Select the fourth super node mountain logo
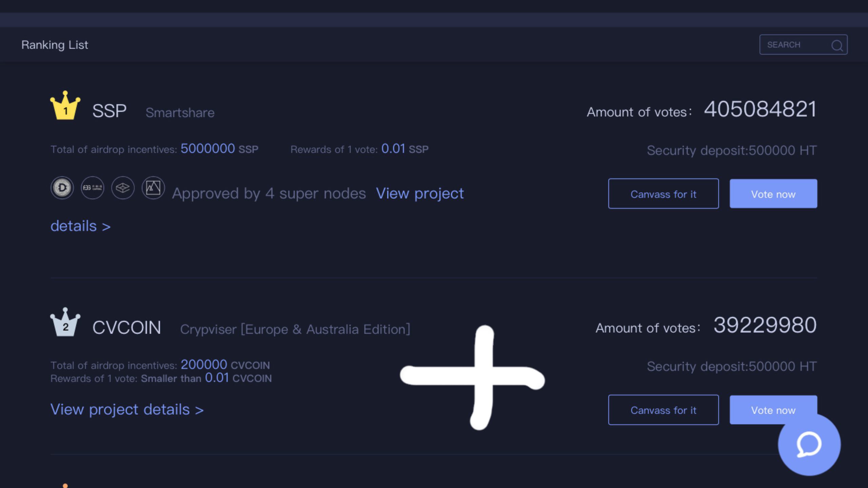The image size is (868, 488). (x=153, y=188)
